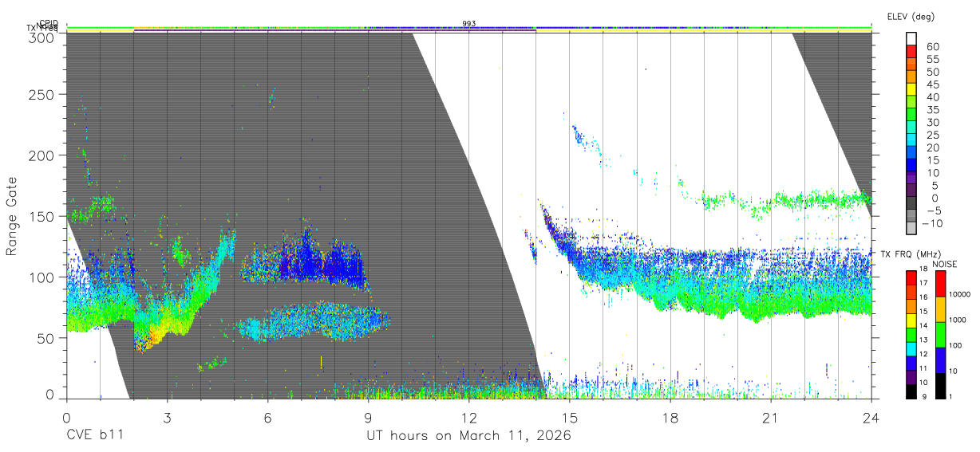Click the −5 label on ELEV scale
The image size is (980, 452).
pos(933,210)
